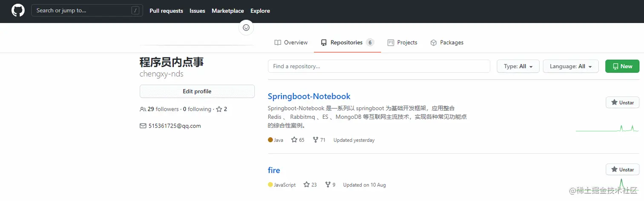Open the fire repository
Image resolution: width=644 pixels, height=201 pixels.
(x=274, y=170)
